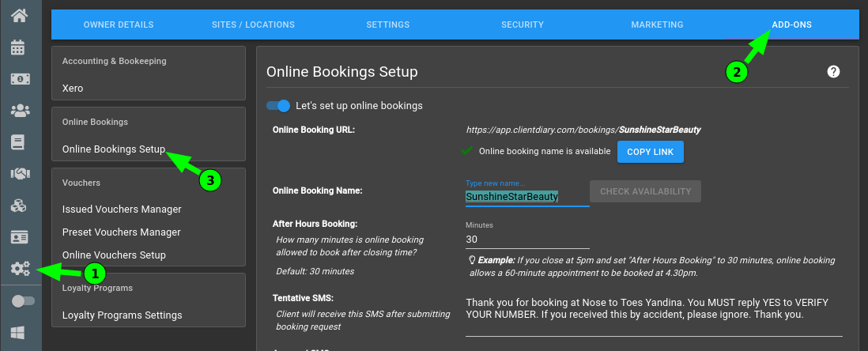868x351 pixels.
Task: Flip the sidebar toggle switch above the Windows icon
Action: tap(23, 301)
